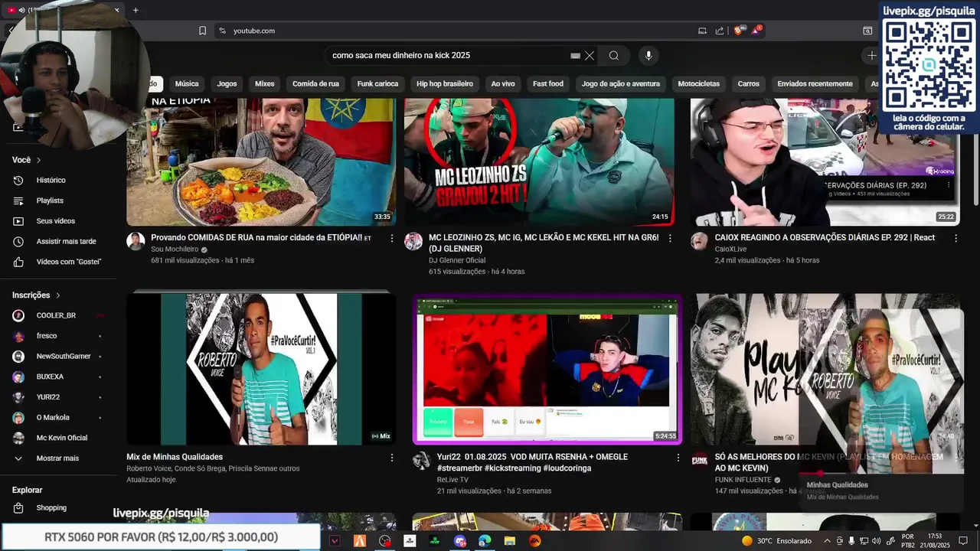Play the MC LEOZINHO ZS video thumbnail

click(x=539, y=161)
